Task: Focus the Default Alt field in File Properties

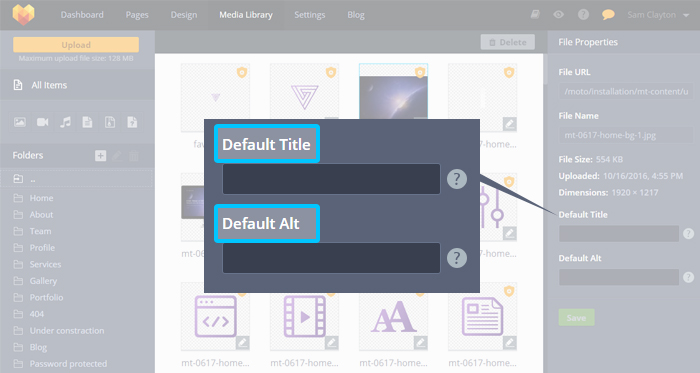Action: (619, 277)
